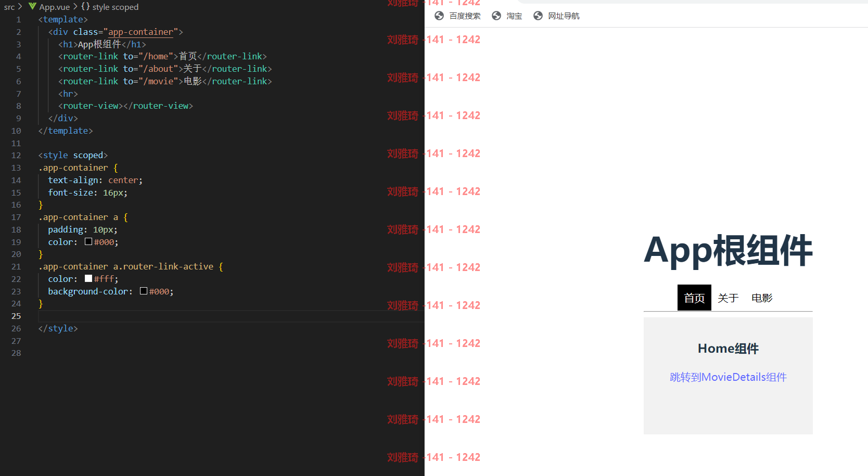Click the curly braces style scoped icon

pyautogui.click(x=85, y=7)
